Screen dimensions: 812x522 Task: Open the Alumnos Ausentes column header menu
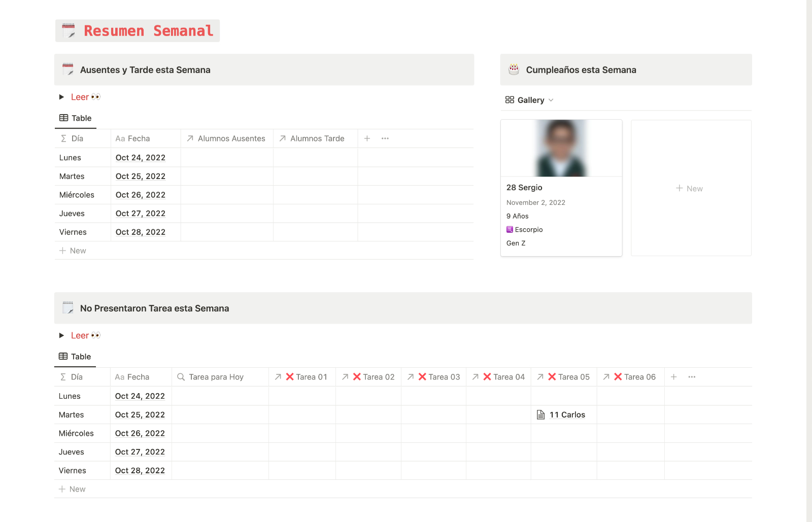click(227, 138)
